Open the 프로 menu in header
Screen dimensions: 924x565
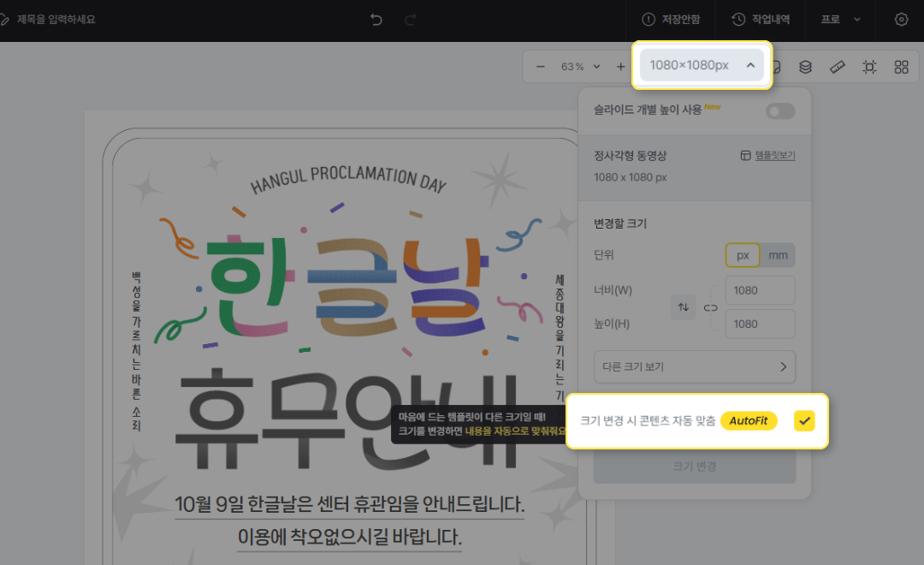(840, 19)
